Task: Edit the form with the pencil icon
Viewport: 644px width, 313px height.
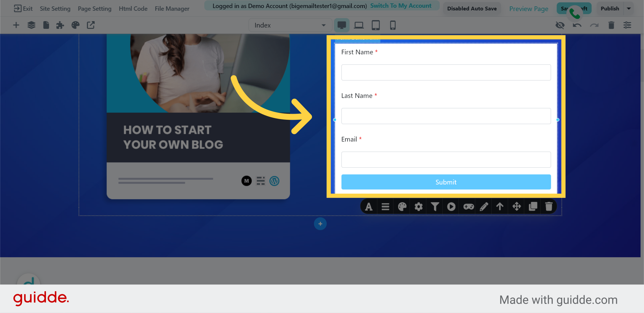Action: (x=484, y=206)
